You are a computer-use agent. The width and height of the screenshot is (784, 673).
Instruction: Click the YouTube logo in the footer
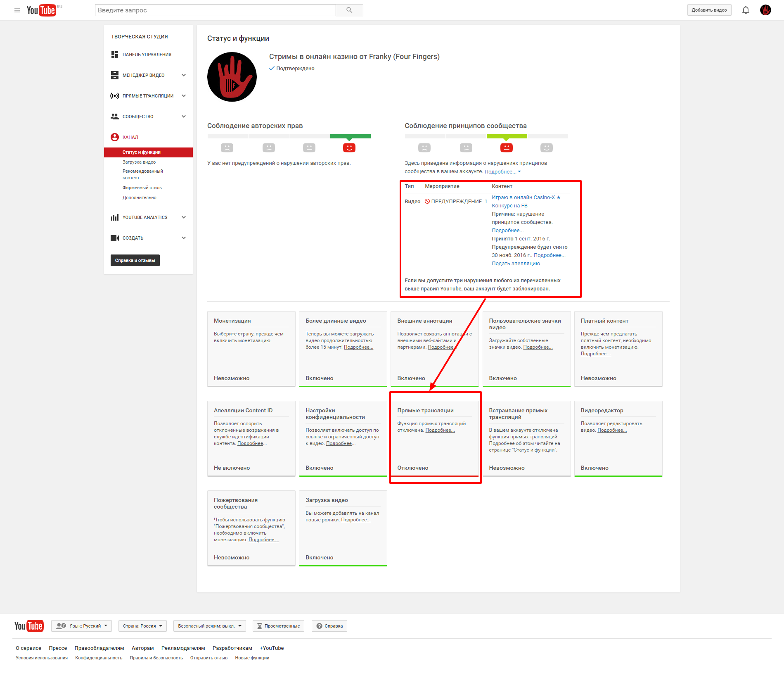pyautogui.click(x=29, y=626)
